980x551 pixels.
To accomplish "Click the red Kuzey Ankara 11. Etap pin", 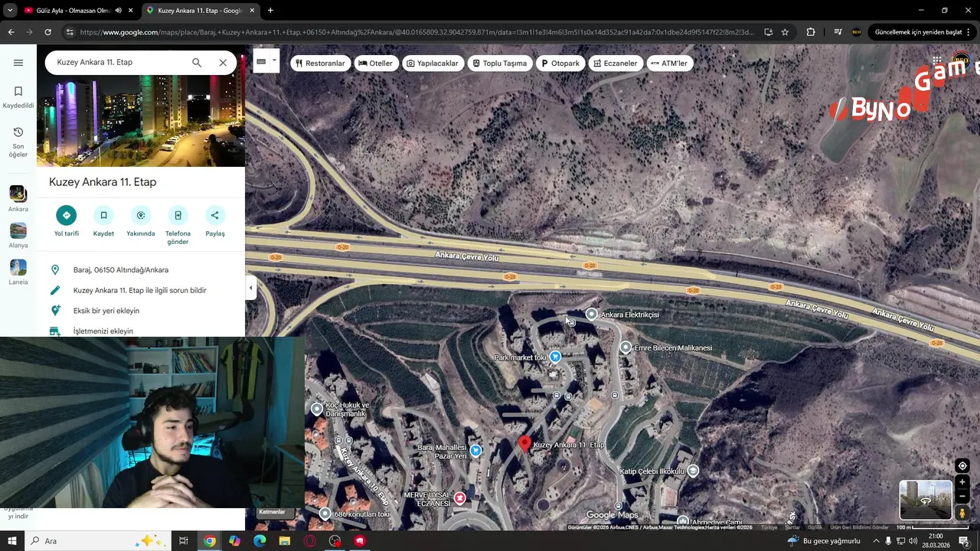I will 524,443.
